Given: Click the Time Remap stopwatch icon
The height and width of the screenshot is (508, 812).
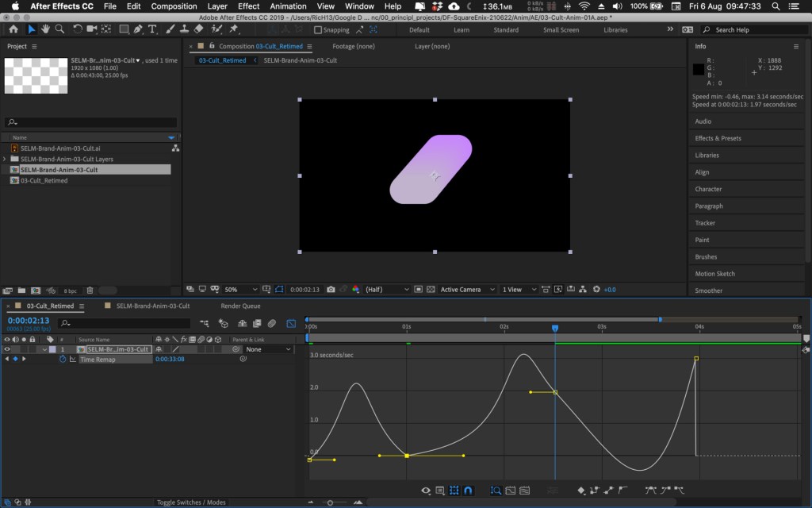Looking at the screenshot, I should [x=63, y=360].
